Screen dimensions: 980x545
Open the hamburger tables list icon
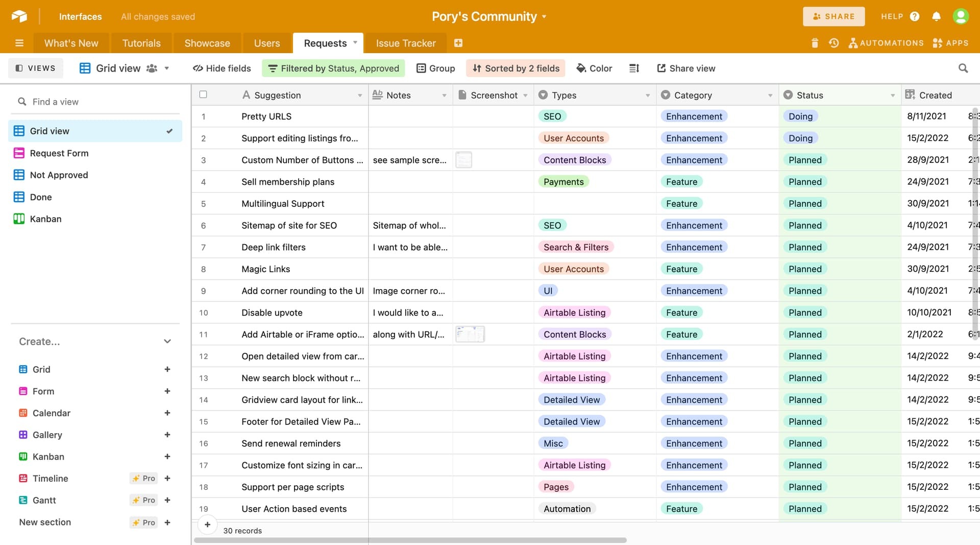[x=19, y=43]
